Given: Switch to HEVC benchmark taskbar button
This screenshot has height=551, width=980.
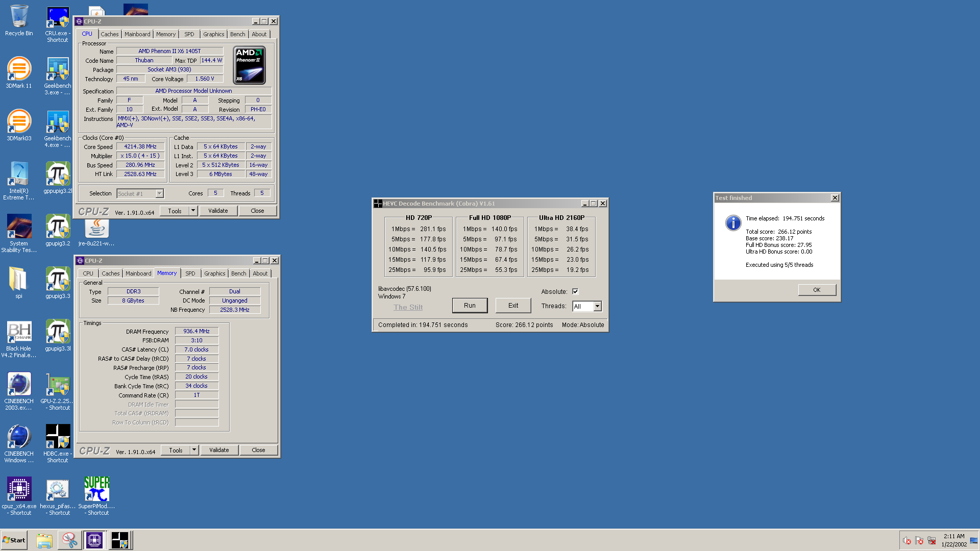Looking at the screenshot, I should click(120, 540).
